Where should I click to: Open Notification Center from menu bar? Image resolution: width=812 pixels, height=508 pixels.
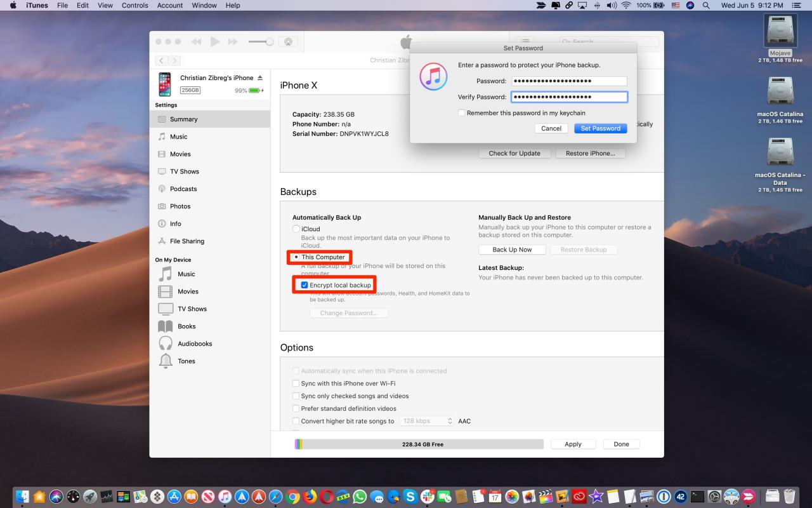[x=797, y=5]
